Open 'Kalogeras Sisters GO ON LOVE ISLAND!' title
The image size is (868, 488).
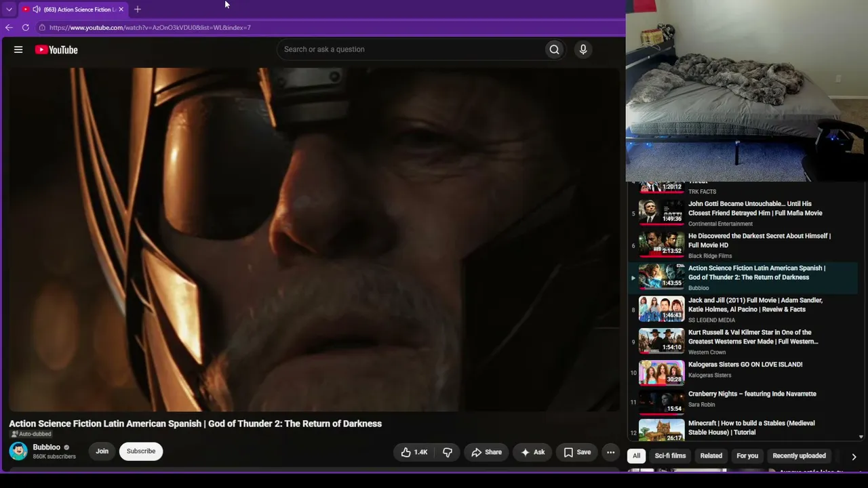(x=745, y=365)
